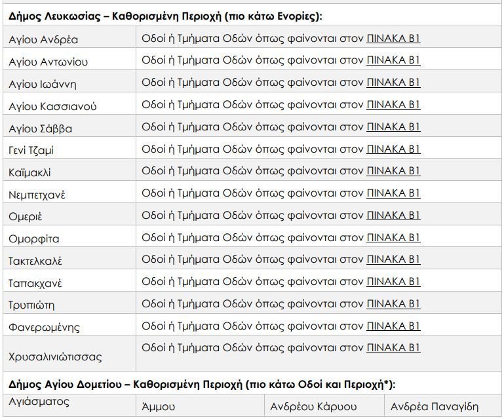The width and height of the screenshot is (504, 420).
Task: Select the Χρυσαλινιώτισσας parish cell
Action: click(x=69, y=353)
